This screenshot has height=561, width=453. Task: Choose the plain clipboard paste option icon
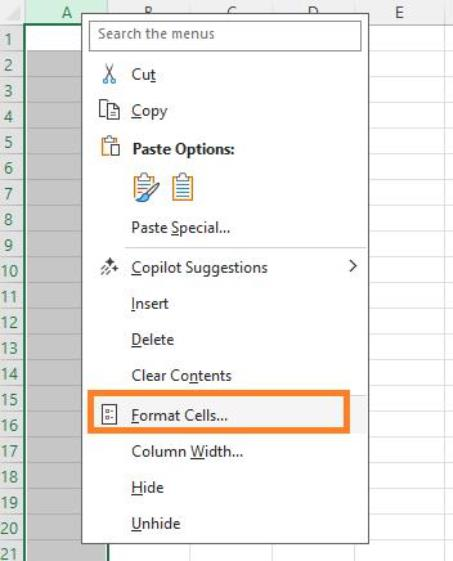pos(183,187)
